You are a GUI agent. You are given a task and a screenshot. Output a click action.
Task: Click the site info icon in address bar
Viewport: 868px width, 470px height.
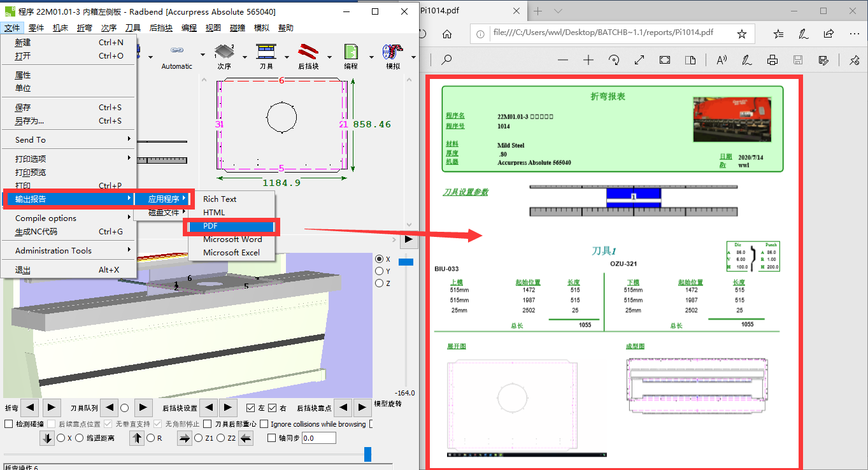pos(482,34)
